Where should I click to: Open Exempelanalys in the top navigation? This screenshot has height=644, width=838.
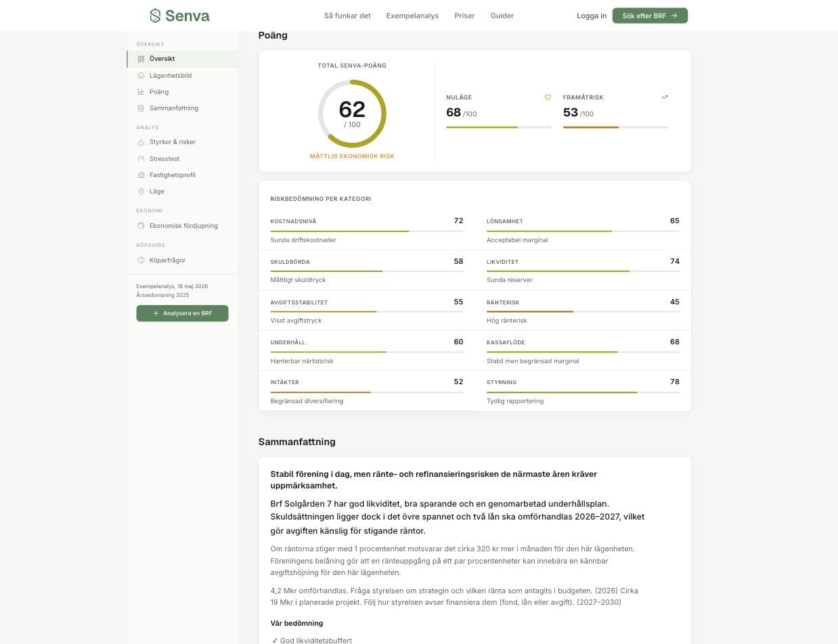pyautogui.click(x=412, y=16)
